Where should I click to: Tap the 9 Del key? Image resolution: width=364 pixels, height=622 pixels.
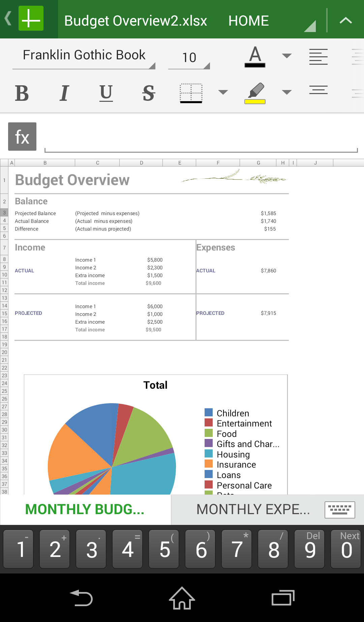(310, 549)
